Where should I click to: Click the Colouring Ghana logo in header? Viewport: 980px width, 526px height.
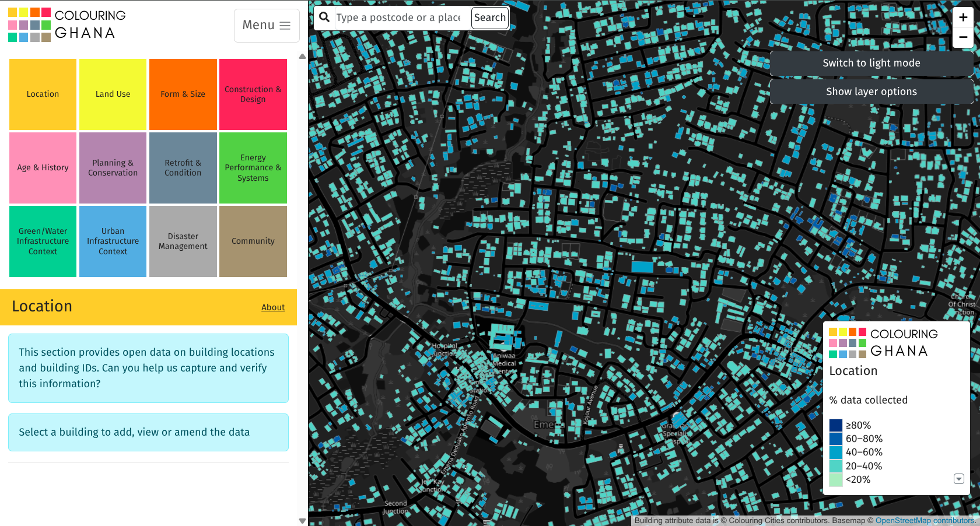coord(67,24)
